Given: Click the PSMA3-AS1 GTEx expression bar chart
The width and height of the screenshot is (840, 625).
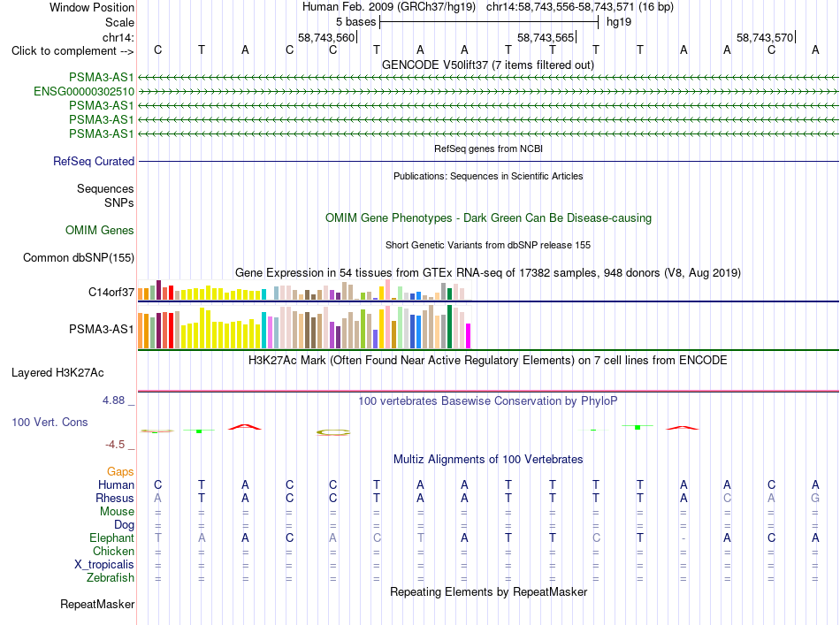Looking at the screenshot, I should click(x=304, y=327).
